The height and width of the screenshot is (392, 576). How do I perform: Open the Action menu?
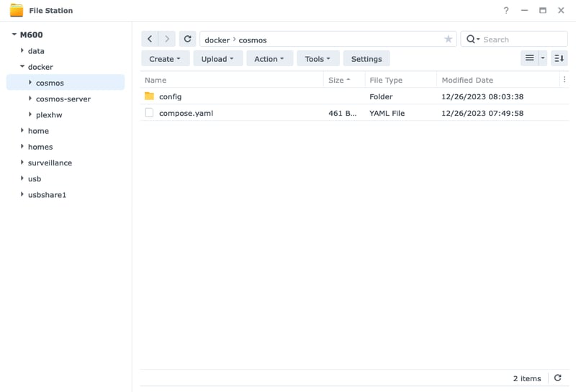[269, 59]
